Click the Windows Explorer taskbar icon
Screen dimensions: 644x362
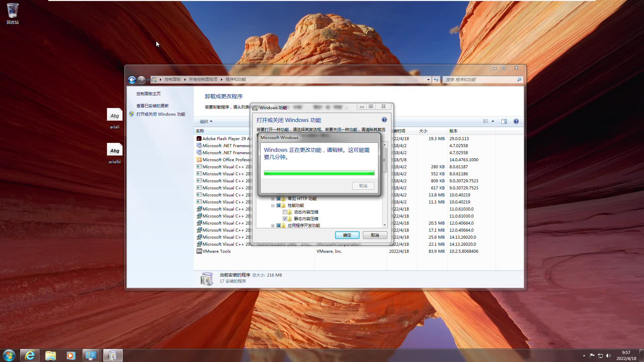(x=50, y=355)
